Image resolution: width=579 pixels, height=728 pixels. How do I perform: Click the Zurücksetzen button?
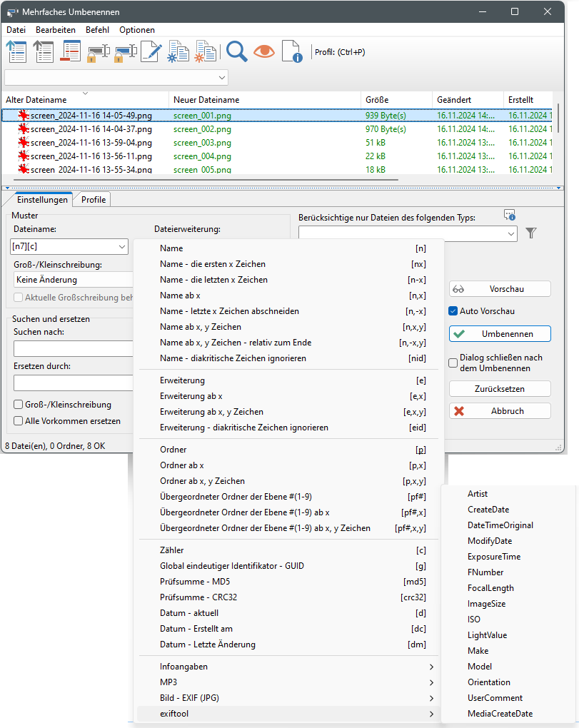500,389
